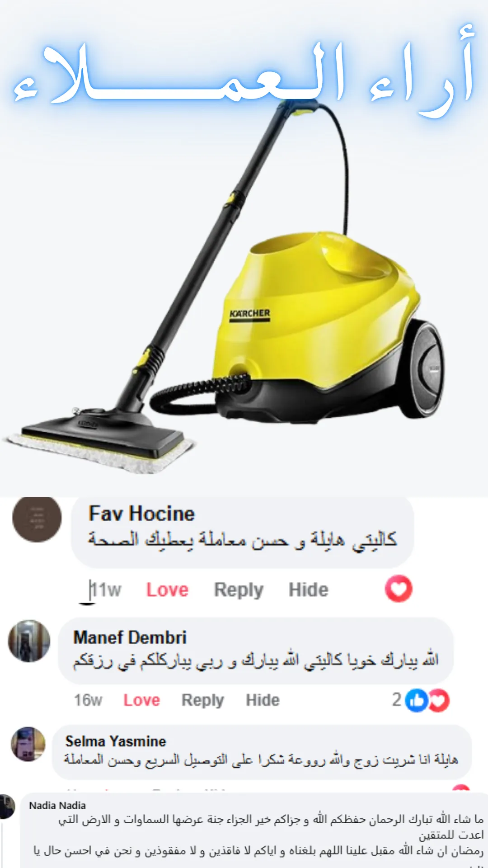
Task: Reply to Manef Dembri's comment
Action: 202,700
